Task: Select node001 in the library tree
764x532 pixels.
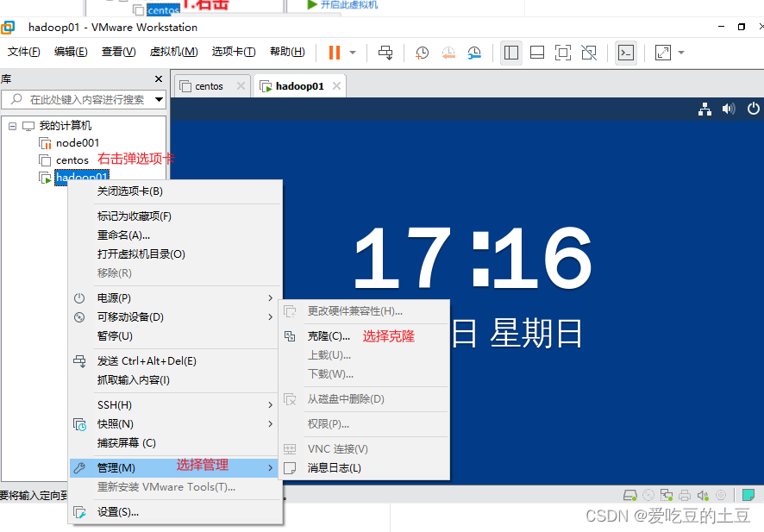Action: (x=77, y=143)
